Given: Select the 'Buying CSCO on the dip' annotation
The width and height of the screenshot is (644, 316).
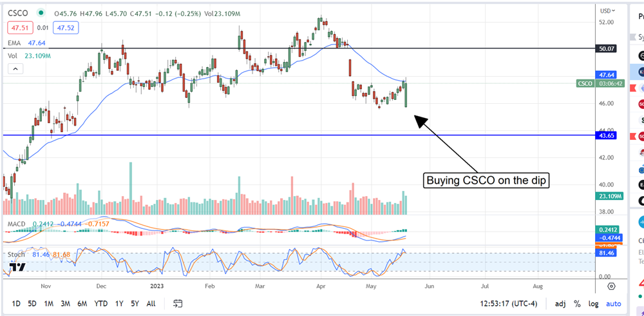Looking at the screenshot, I should click(x=487, y=181).
